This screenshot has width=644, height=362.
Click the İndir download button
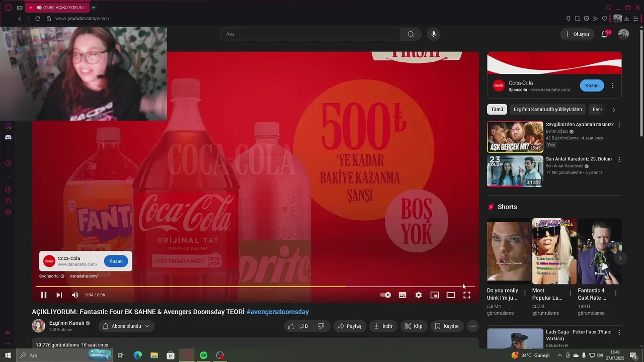[x=383, y=326]
